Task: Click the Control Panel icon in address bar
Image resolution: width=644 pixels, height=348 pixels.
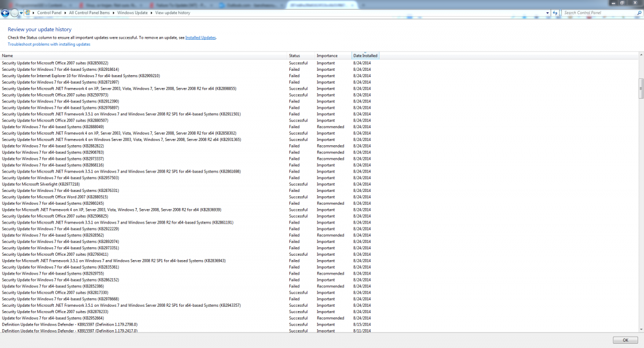Action: click(27, 12)
